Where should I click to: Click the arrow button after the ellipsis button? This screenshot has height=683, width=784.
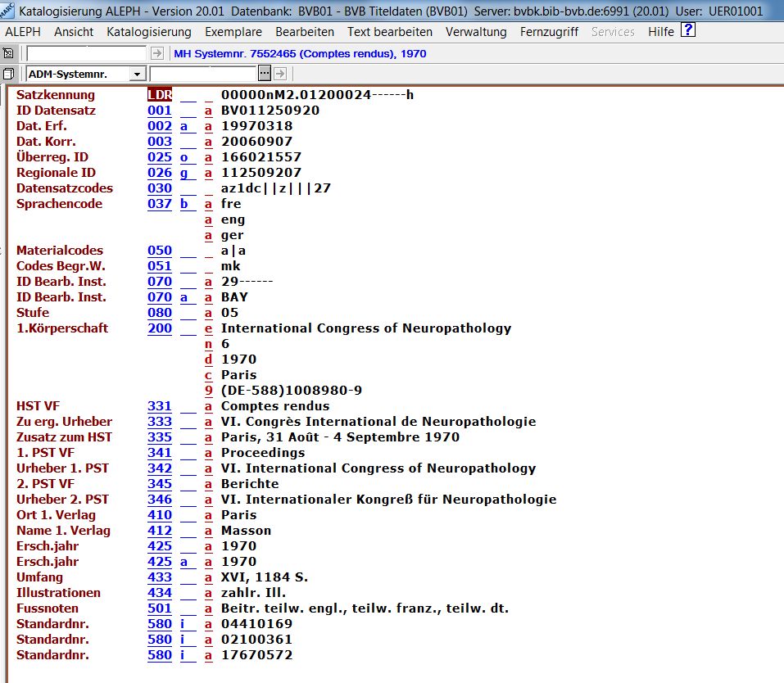click(279, 74)
